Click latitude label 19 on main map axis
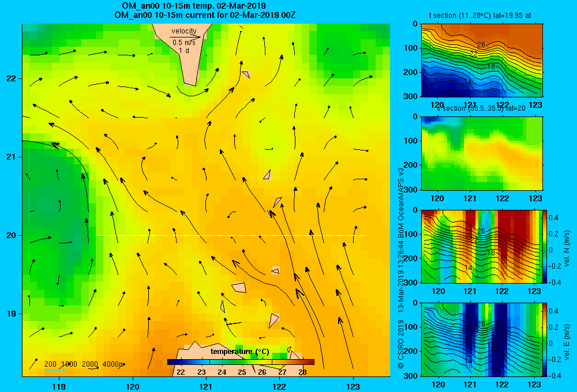 12,314
